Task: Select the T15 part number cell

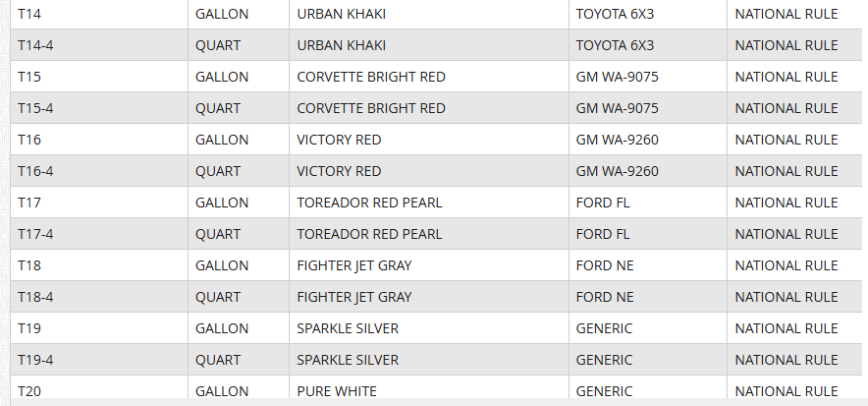Action: point(29,77)
